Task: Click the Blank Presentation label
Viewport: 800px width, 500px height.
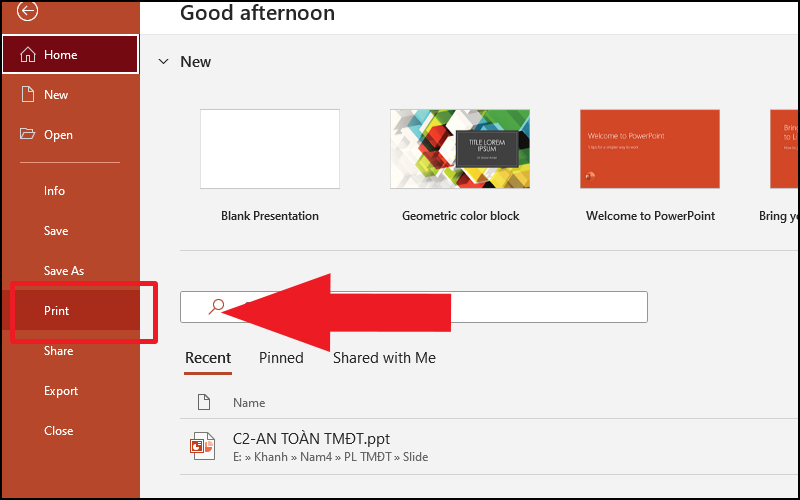Action: click(270, 216)
